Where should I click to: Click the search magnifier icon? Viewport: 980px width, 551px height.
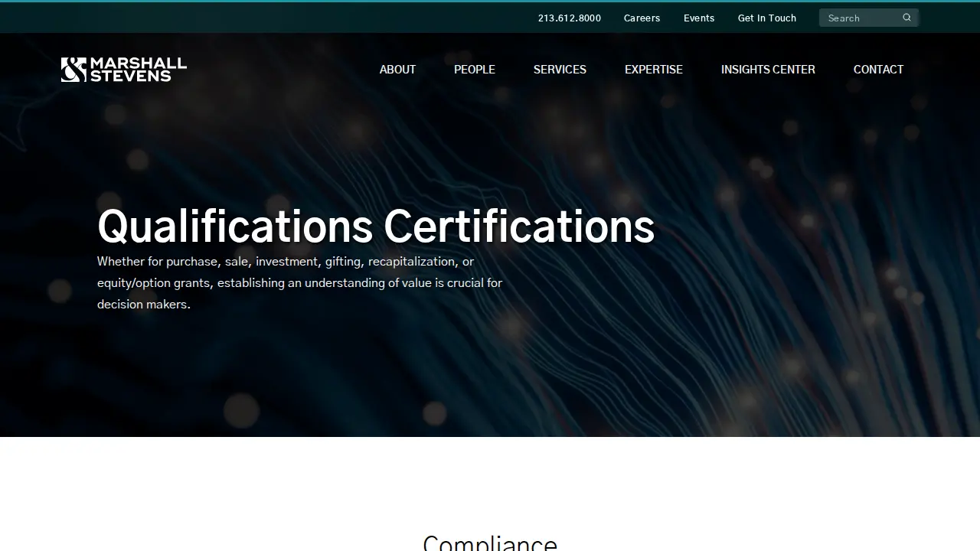[x=906, y=18]
